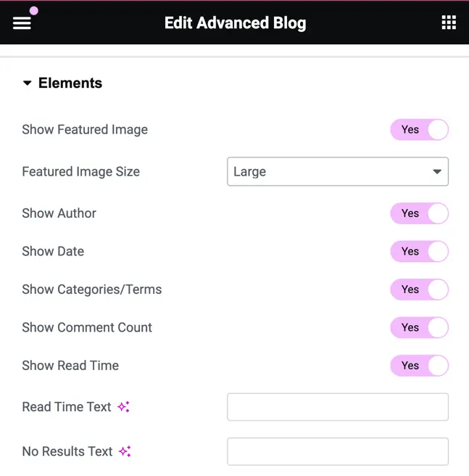Click the pink notification dot on menu
The image size is (469, 476).
point(34,11)
